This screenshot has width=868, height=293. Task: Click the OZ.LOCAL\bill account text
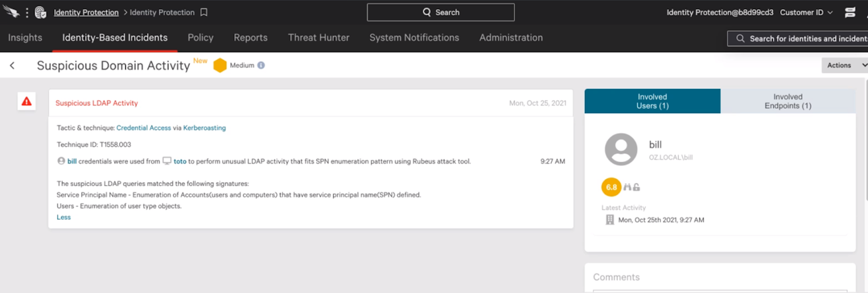point(671,157)
